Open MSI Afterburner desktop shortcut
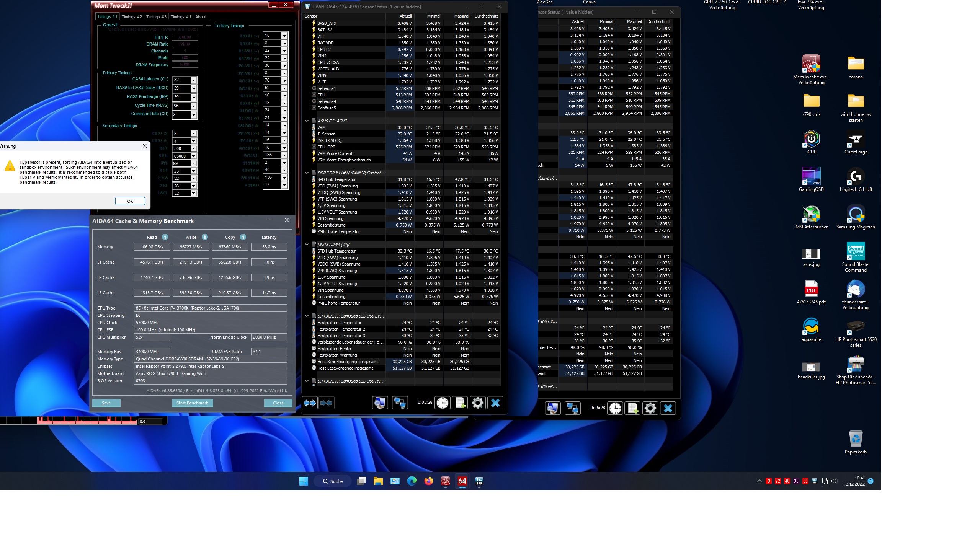 811,215
